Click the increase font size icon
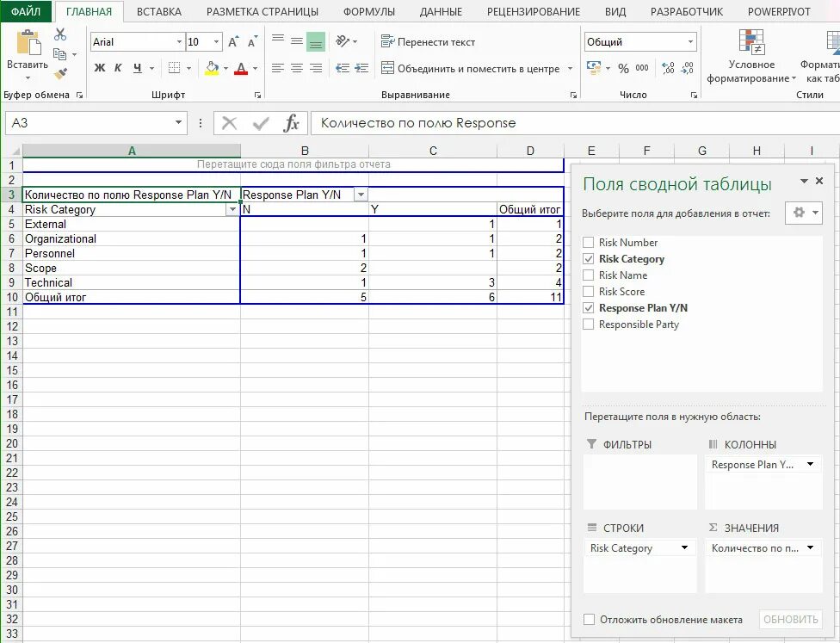The height and width of the screenshot is (643, 840). point(233,42)
